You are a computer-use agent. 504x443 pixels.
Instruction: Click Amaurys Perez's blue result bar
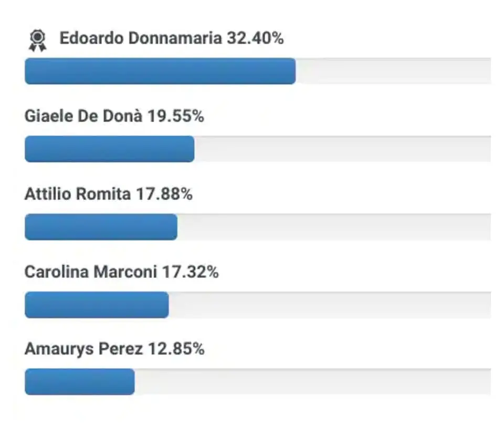pos(79,382)
